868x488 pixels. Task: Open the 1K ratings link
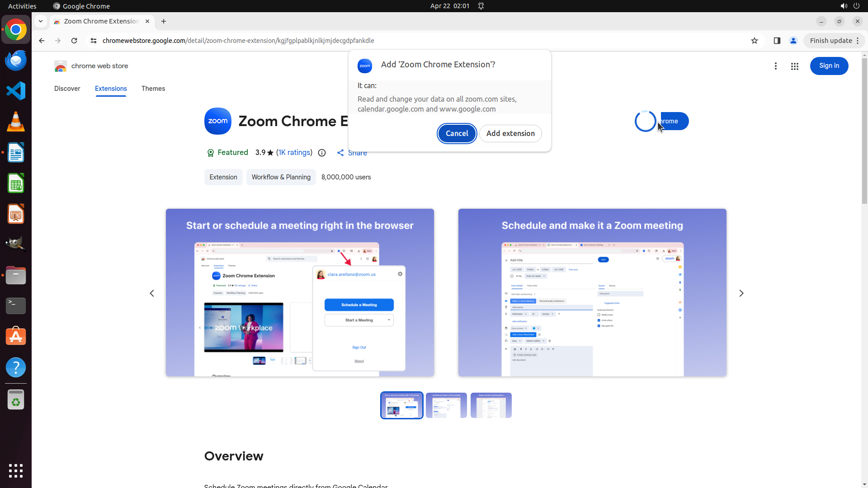tap(294, 153)
